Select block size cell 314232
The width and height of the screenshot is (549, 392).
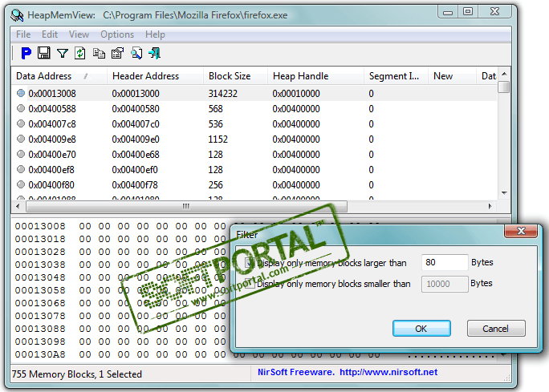click(223, 93)
